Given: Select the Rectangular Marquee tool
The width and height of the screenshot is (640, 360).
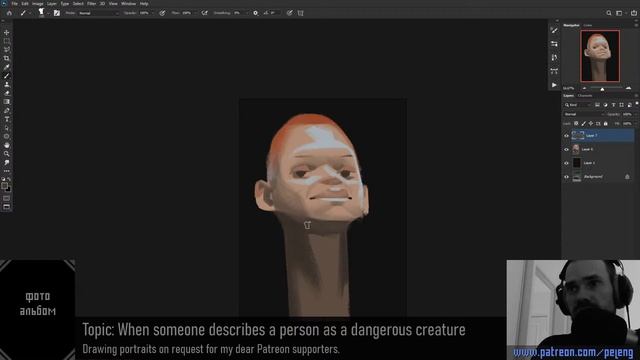Looking at the screenshot, I should pyautogui.click(x=7, y=41).
